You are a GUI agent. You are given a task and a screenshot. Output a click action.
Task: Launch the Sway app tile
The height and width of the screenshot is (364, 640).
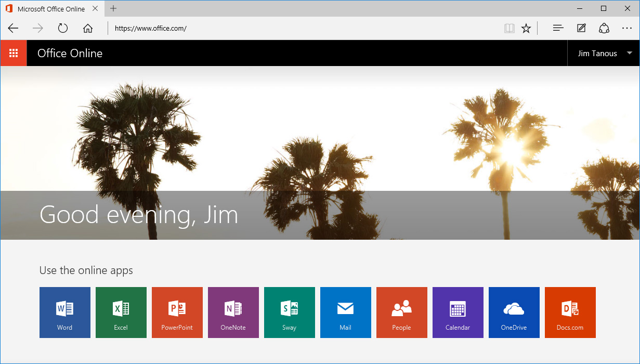290,313
